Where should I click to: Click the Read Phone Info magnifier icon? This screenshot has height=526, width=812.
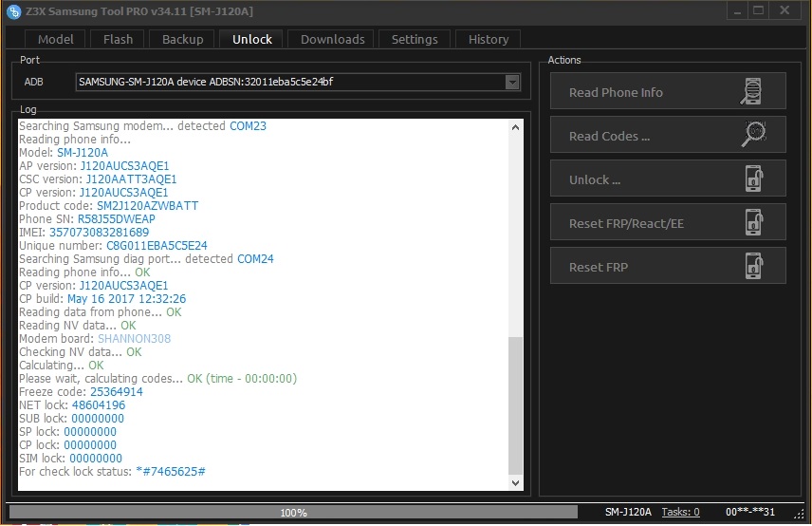[751, 91]
